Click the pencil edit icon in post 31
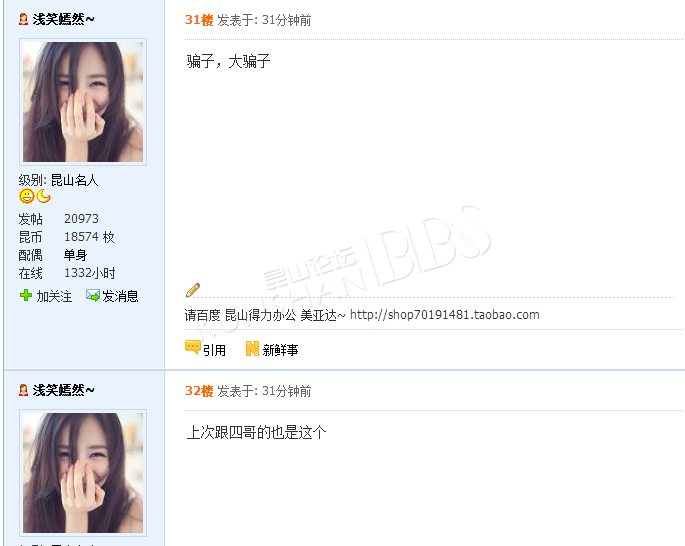685x546 pixels. (x=193, y=290)
